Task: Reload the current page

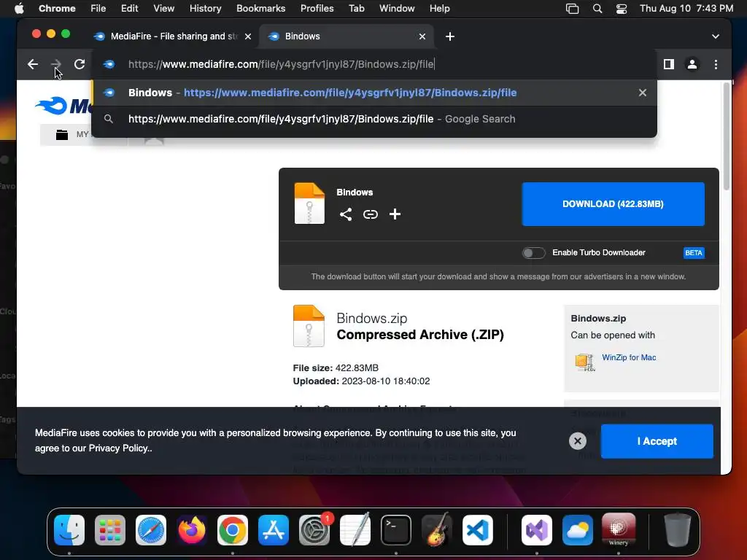Action: [x=80, y=64]
